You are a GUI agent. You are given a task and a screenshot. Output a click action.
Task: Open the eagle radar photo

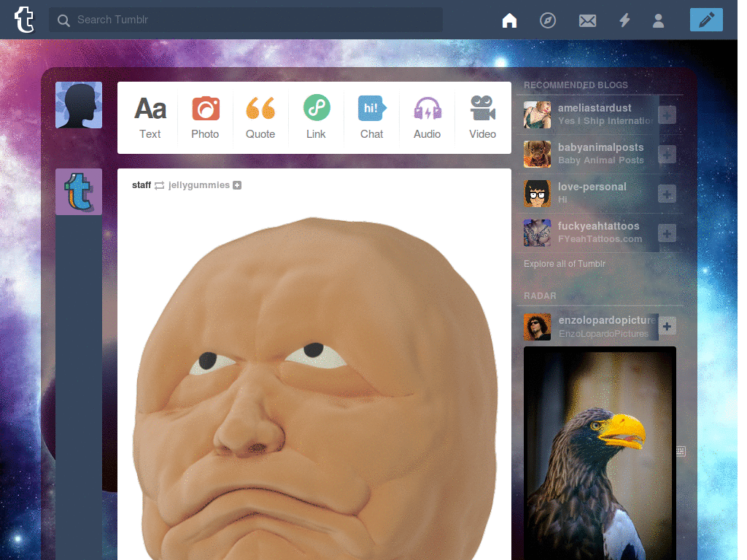pos(600,454)
